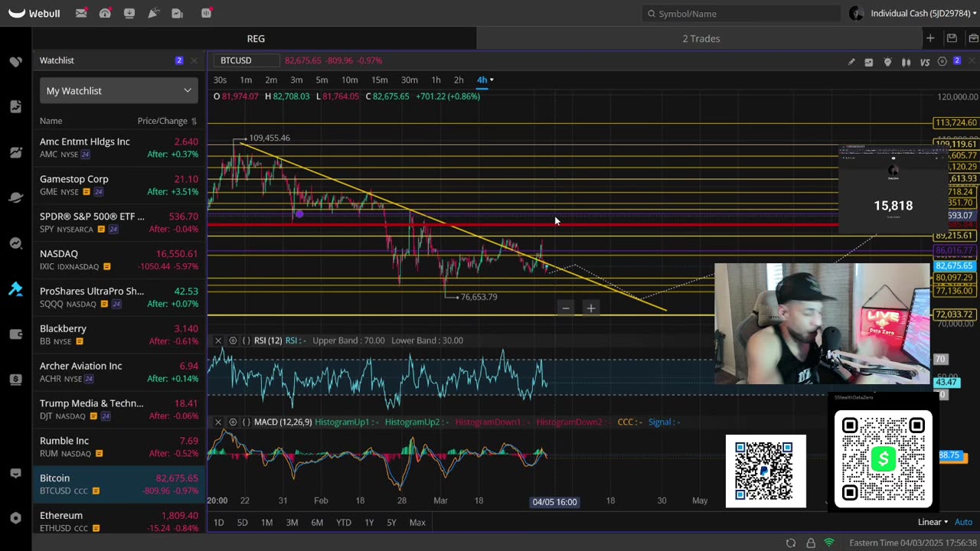Open Individual Cash account dropdown
980x551 pixels.
tap(923, 13)
